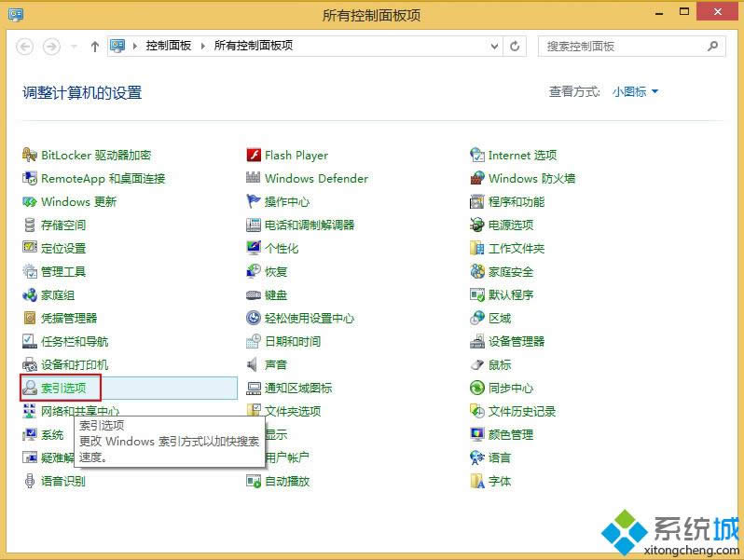Open the 凭据管理器 icon

(x=30, y=318)
